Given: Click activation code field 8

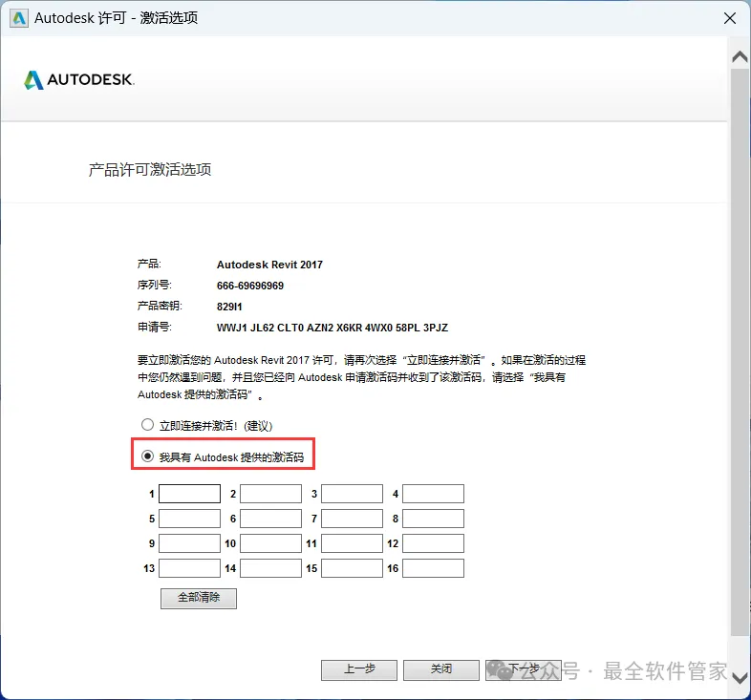Looking at the screenshot, I should (433, 519).
